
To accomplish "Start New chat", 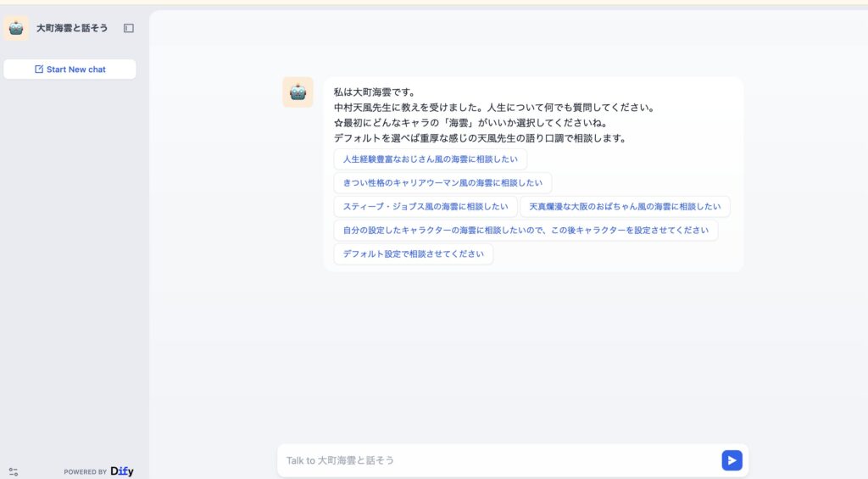I will click(x=70, y=70).
